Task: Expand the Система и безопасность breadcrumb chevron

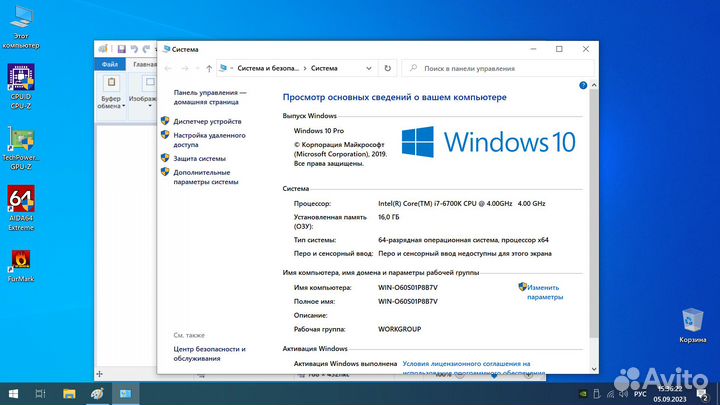Action: coord(304,69)
